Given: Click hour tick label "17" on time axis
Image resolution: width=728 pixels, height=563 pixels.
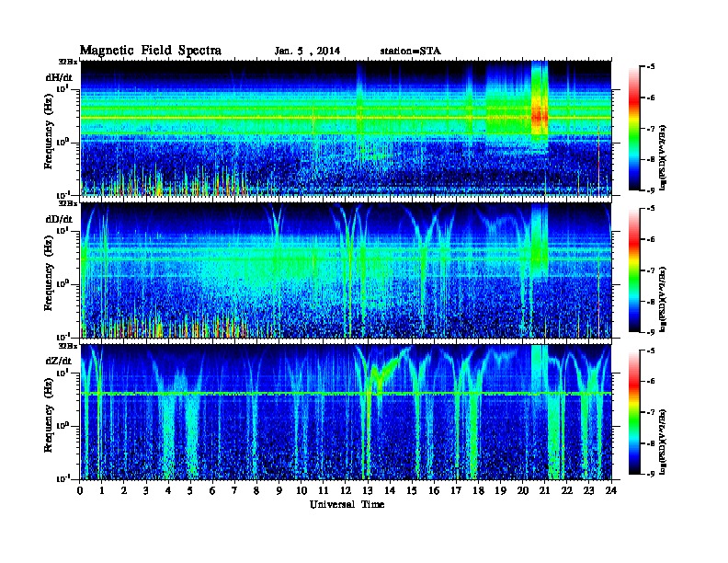Looking at the screenshot, I should pyautogui.click(x=456, y=490).
